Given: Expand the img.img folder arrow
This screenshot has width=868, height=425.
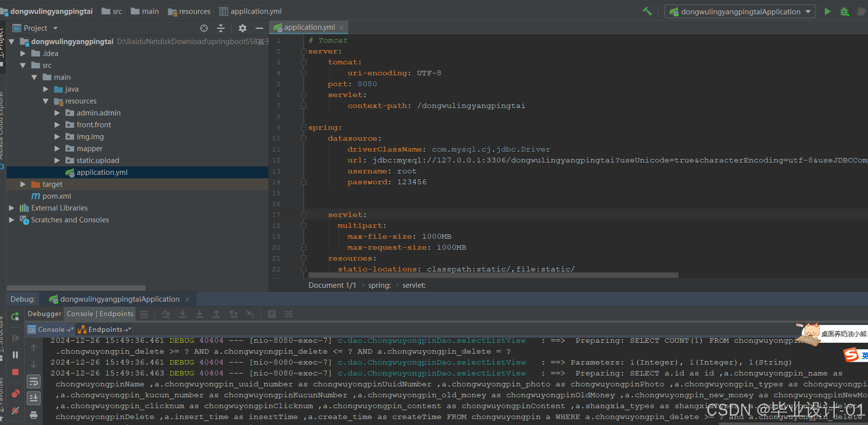Looking at the screenshot, I should pos(57,137).
